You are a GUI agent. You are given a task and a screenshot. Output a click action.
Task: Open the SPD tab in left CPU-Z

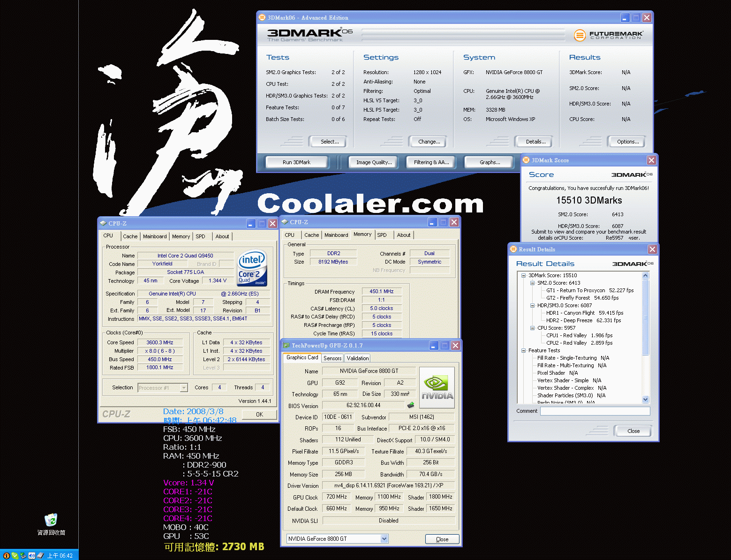(x=201, y=236)
